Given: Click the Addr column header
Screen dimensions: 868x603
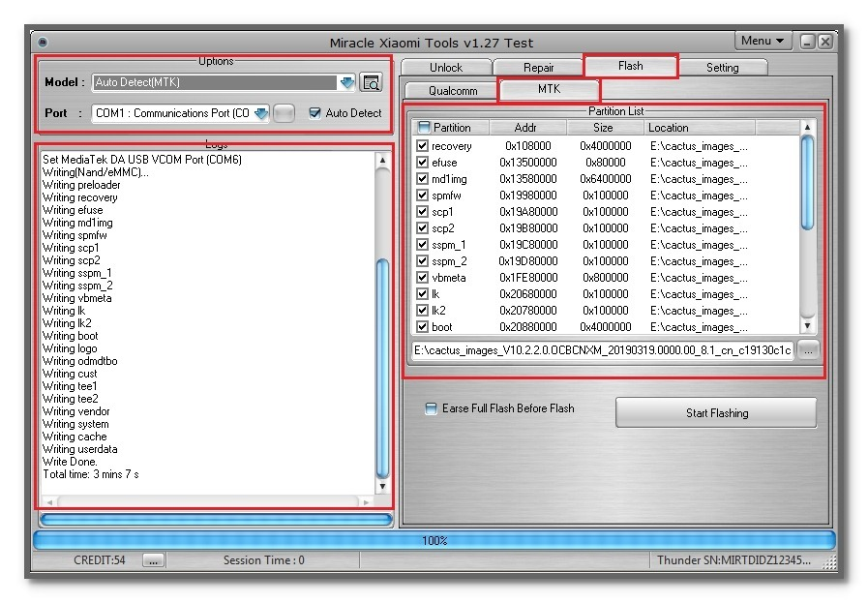Looking at the screenshot, I should 527,128.
